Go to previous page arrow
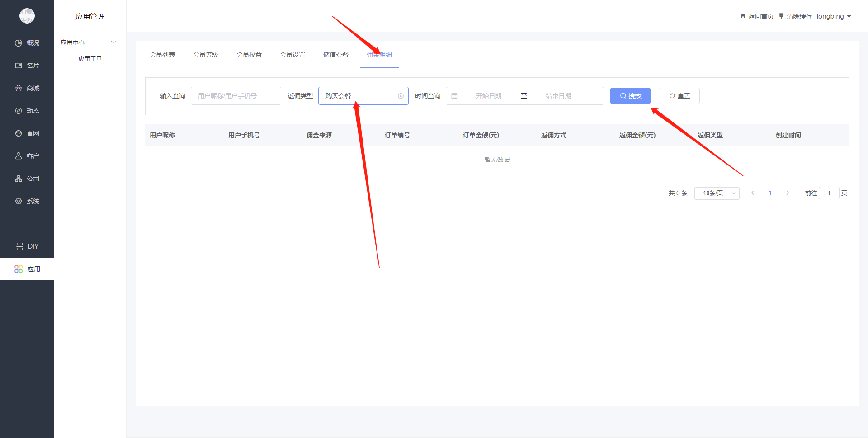 click(753, 193)
